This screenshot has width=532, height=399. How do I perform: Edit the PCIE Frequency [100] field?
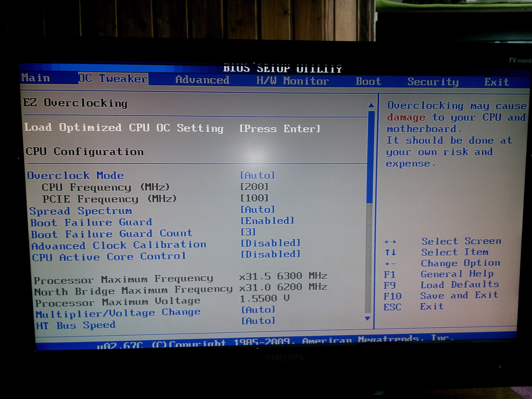coord(254,198)
